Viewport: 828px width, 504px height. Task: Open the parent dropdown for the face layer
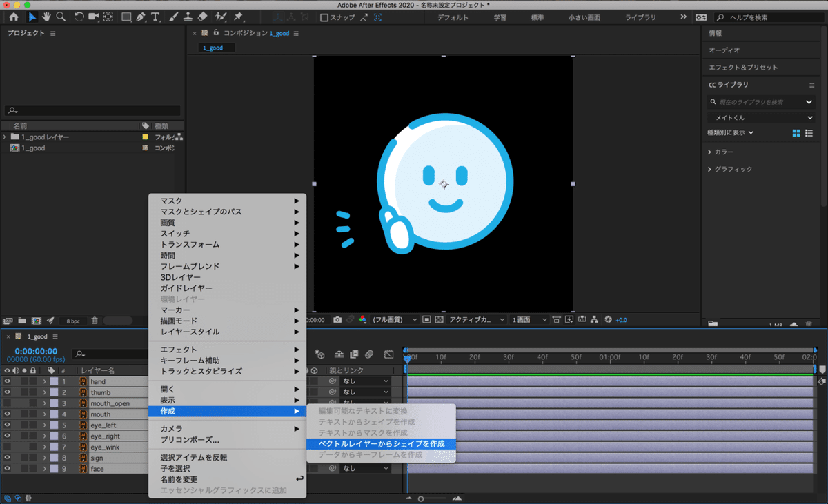click(x=366, y=469)
